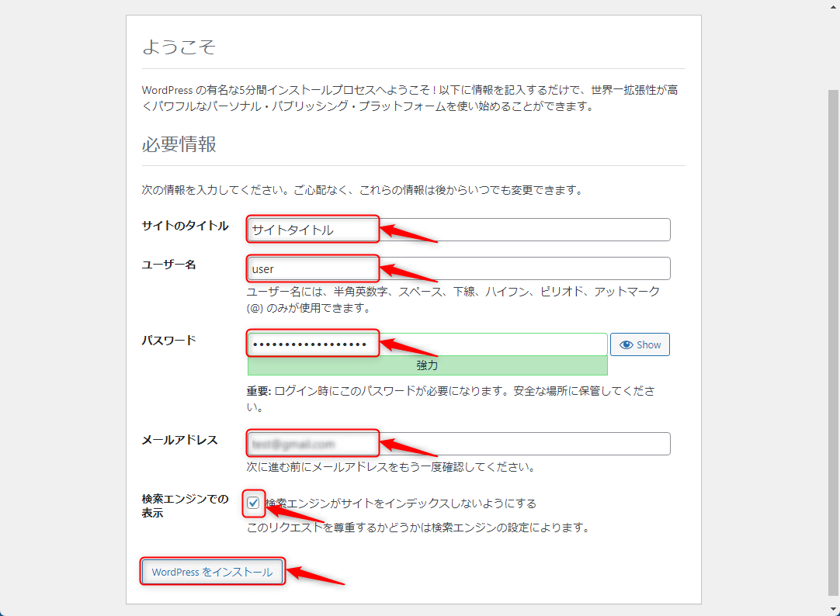Viewport: 840px width, 616px height.
Task: Enable the search engine no-index checkbox
Action: 254,504
